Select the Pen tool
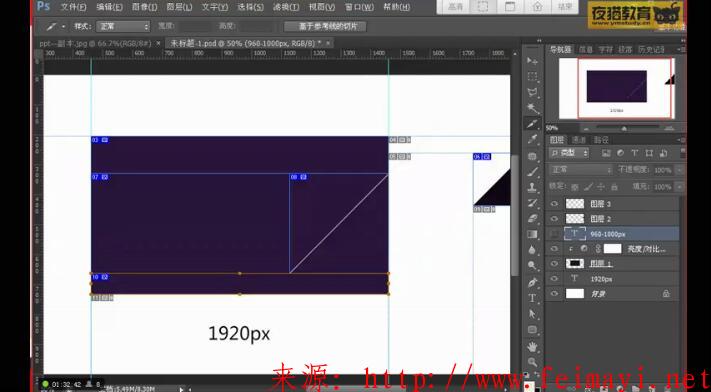This screenshot has height=392, width=711. point(532,283)
